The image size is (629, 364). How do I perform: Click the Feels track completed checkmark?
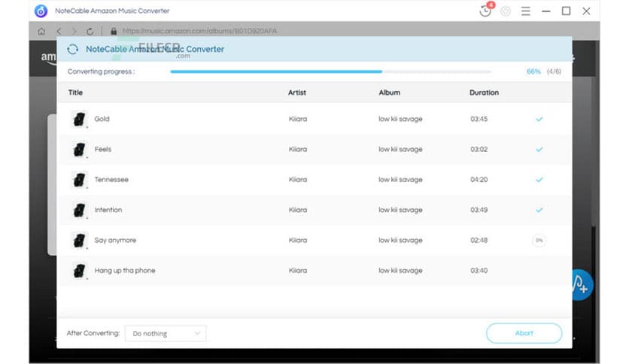click(539, 149)
